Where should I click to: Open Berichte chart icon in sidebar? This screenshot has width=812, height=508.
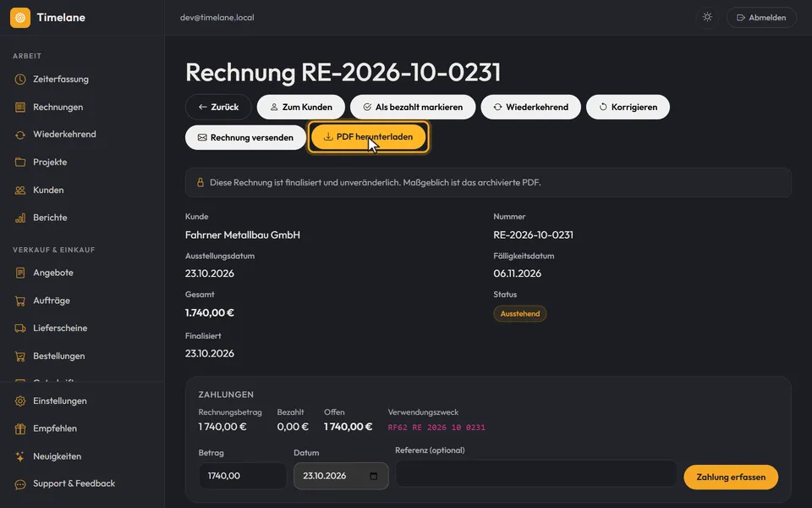tap(20, 218)
